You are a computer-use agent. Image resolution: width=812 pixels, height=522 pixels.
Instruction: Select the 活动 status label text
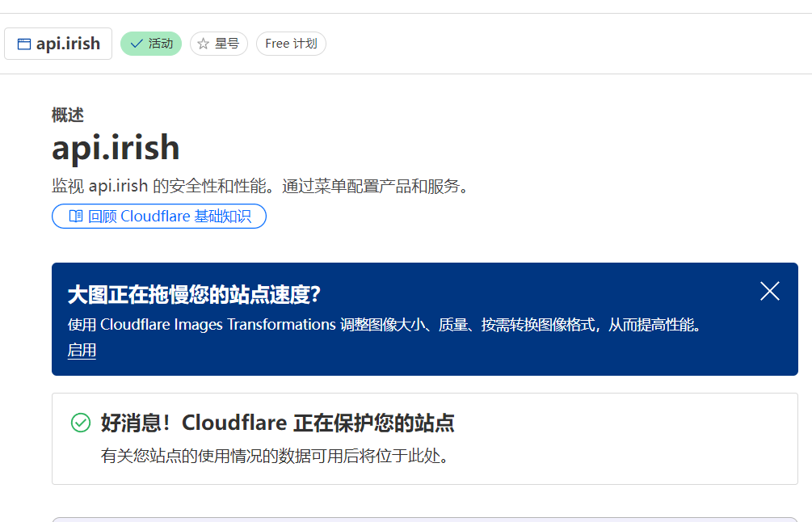[161, 44]
